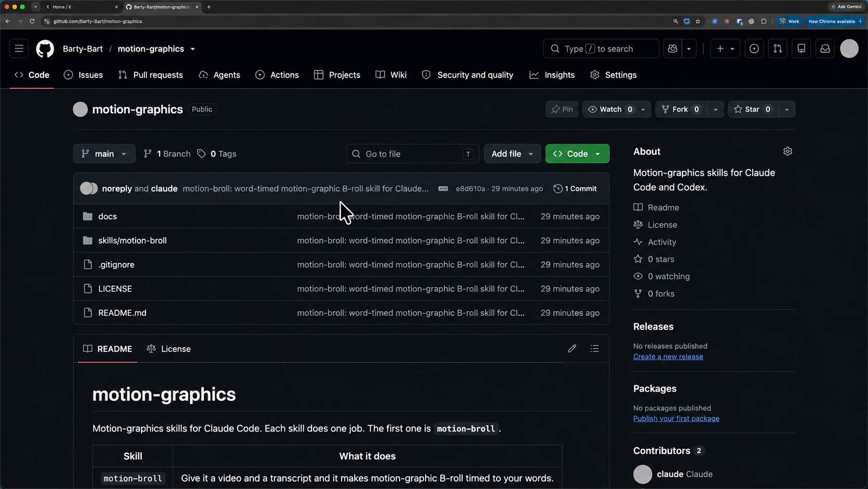Open the README outline list icon

594,349
